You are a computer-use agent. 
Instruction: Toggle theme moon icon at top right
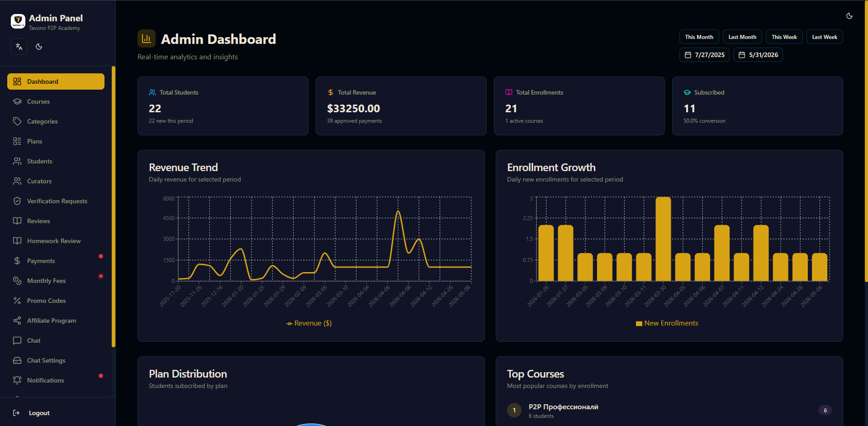pyautogui.click(x=849, y=16)
